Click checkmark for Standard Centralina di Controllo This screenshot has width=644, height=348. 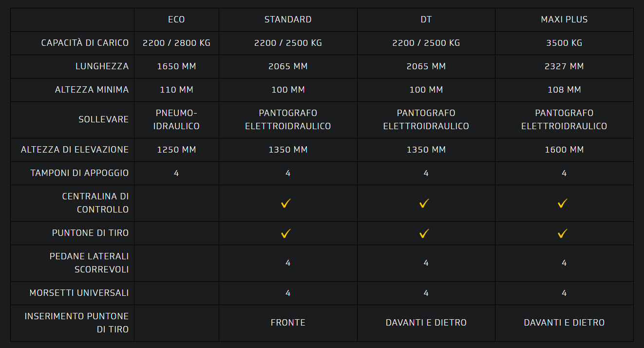pos(286,203)
